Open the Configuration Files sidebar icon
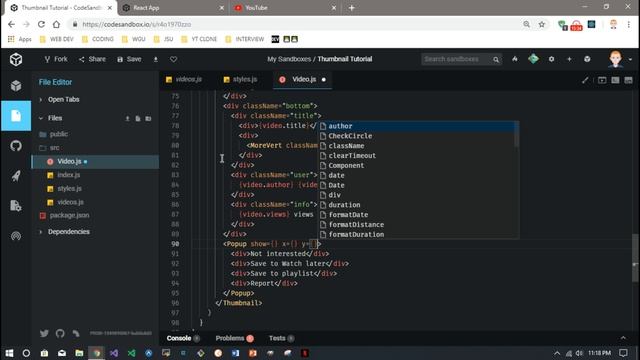Viewport: 640px width, 360px height. 16,206
